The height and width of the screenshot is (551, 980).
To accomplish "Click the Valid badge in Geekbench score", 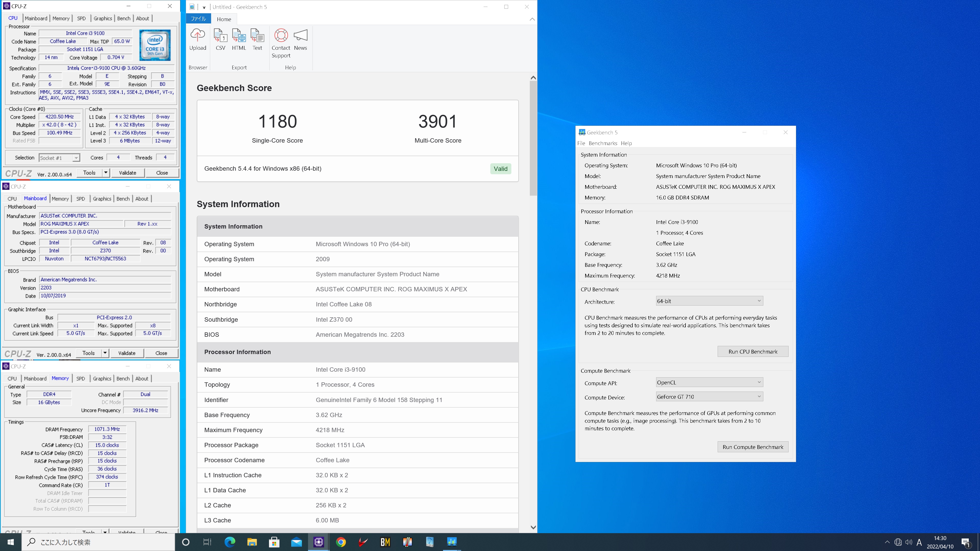I will (500, 168).
